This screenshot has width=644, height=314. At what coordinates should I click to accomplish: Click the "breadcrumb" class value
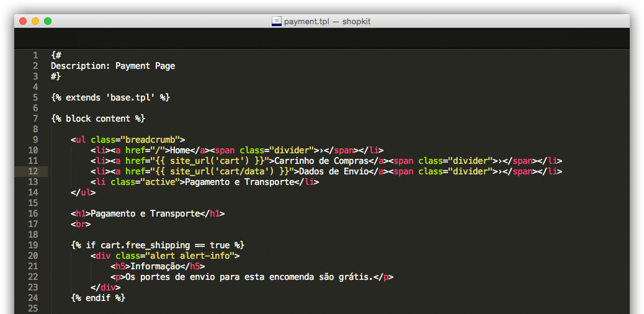coord(150,140)
